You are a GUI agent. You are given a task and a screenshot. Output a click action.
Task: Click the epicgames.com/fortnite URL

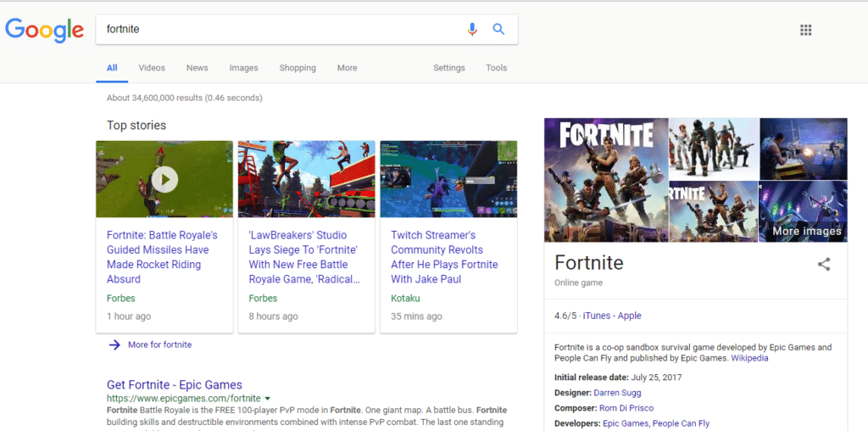click(183, 398)
